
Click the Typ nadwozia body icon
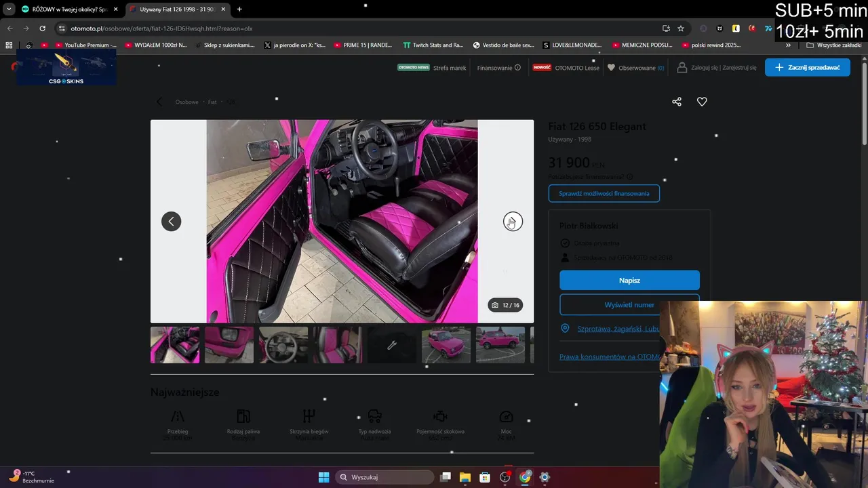coord(374,416)
